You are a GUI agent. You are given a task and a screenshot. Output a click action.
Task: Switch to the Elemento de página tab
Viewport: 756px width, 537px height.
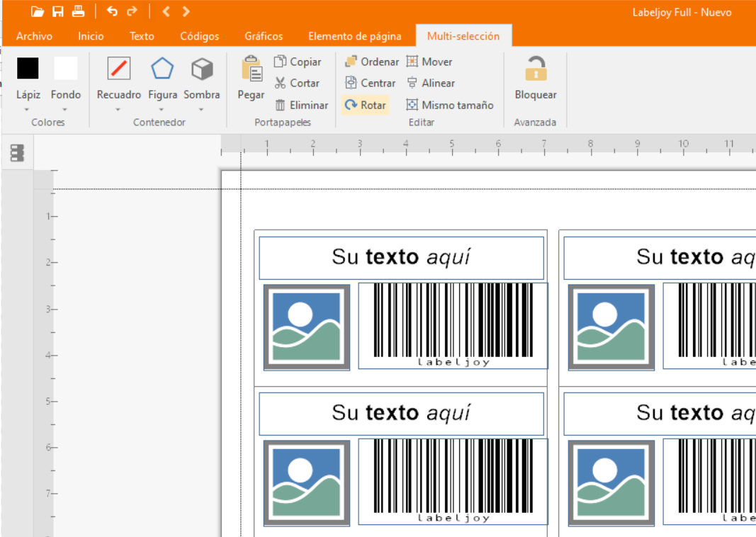click(355, 36)
